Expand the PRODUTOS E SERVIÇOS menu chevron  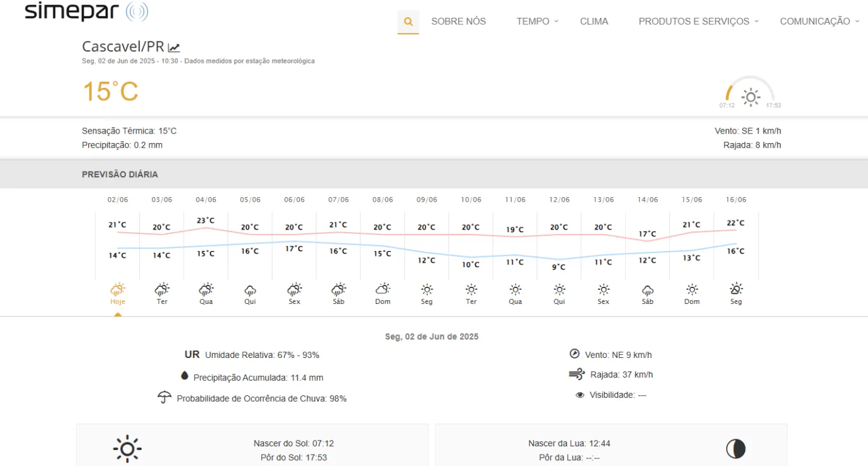click(756, 21)
